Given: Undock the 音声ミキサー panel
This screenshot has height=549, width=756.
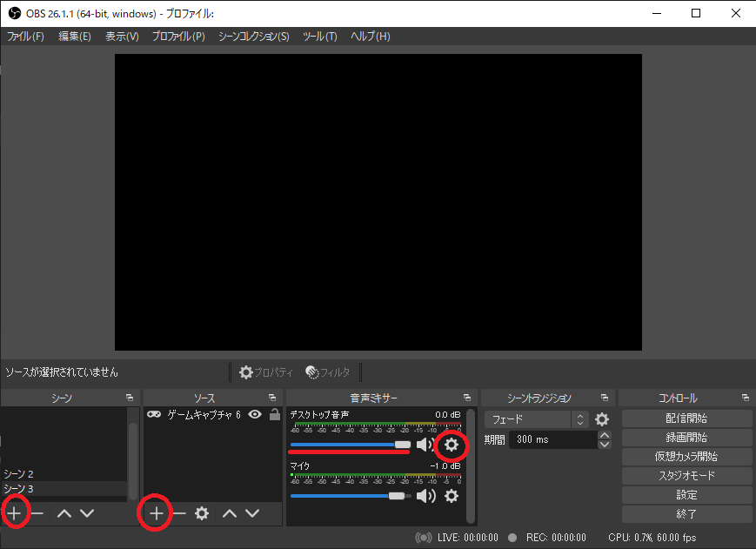Looking at the screenshot, I should tap(467, 398).
